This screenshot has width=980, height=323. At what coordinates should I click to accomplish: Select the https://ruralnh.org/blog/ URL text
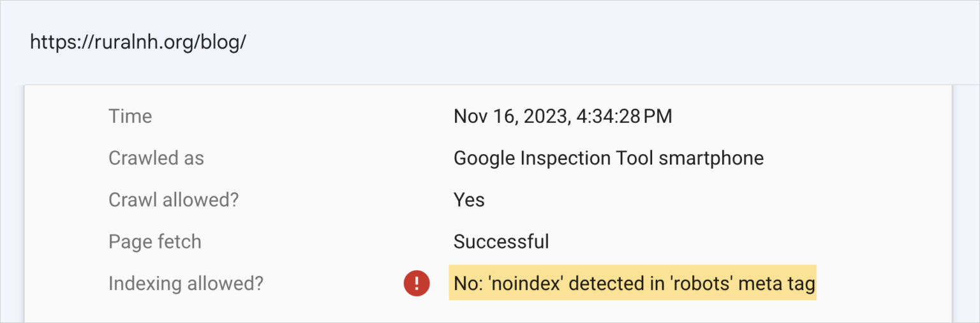pyautogui.click(x=138, y=42)
